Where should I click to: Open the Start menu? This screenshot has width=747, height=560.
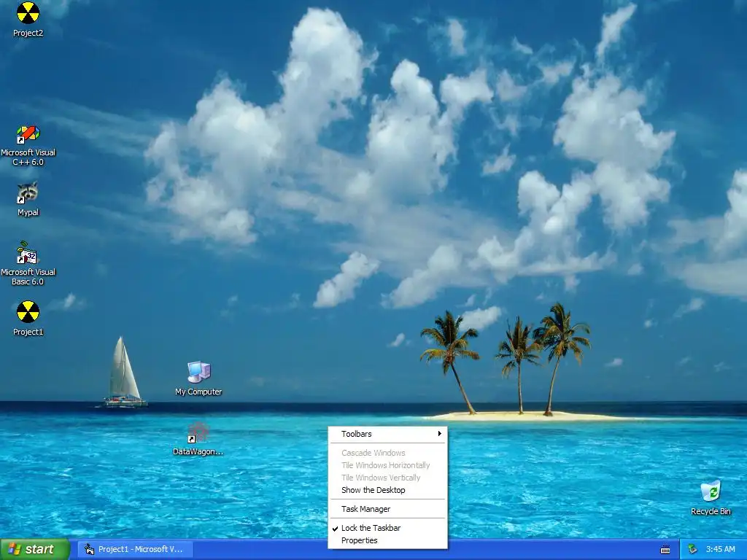tap(35, 549)
